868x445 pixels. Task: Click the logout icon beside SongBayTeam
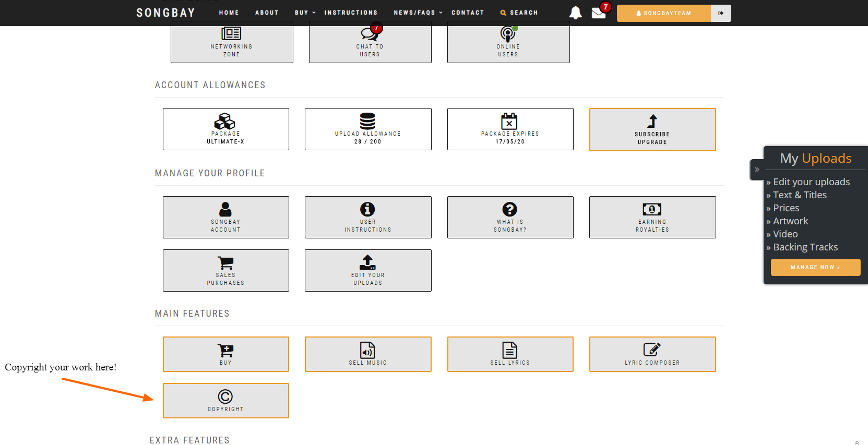tap(721, 13)
